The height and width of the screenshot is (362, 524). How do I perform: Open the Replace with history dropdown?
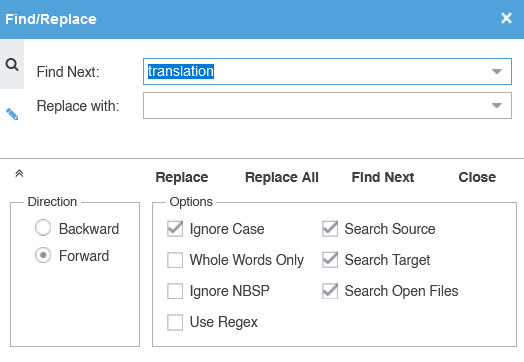tap(497, 106)
